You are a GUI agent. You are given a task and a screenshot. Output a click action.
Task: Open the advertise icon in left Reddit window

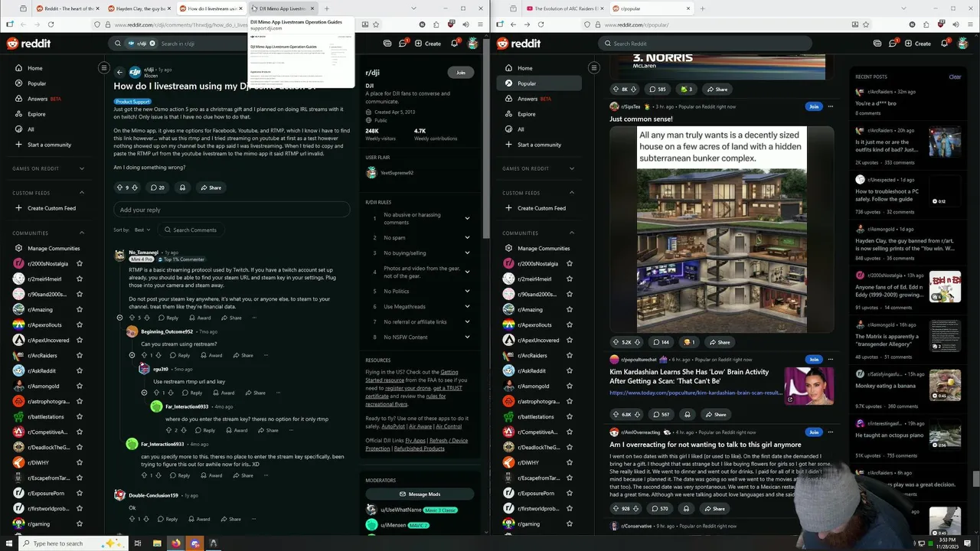[387, 44]
